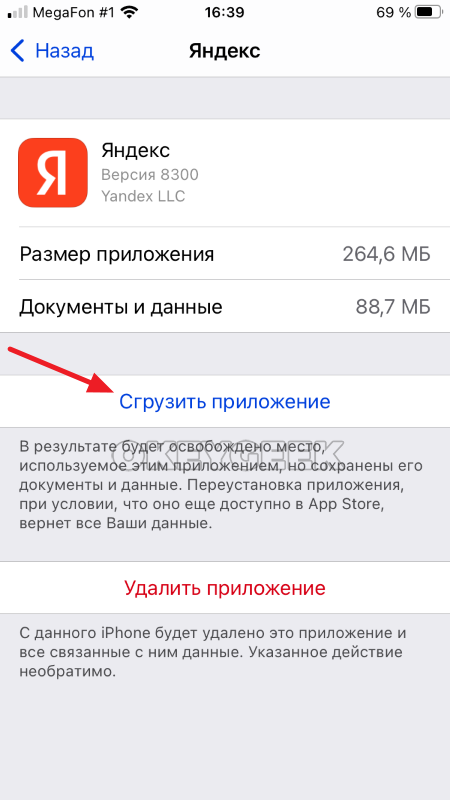This screenshot has height=800, width=450.
Task: Tap the Версия 8300 version text
Action: (x=149, y=175)
